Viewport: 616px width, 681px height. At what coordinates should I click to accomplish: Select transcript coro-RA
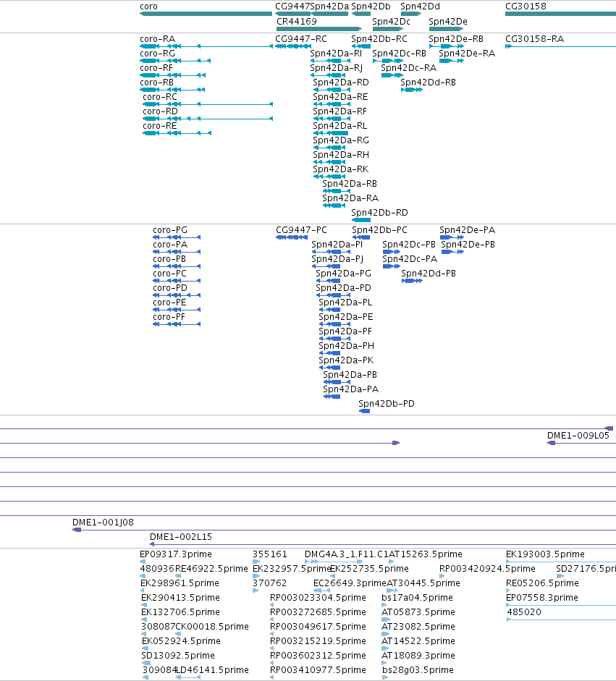point(206,46)
